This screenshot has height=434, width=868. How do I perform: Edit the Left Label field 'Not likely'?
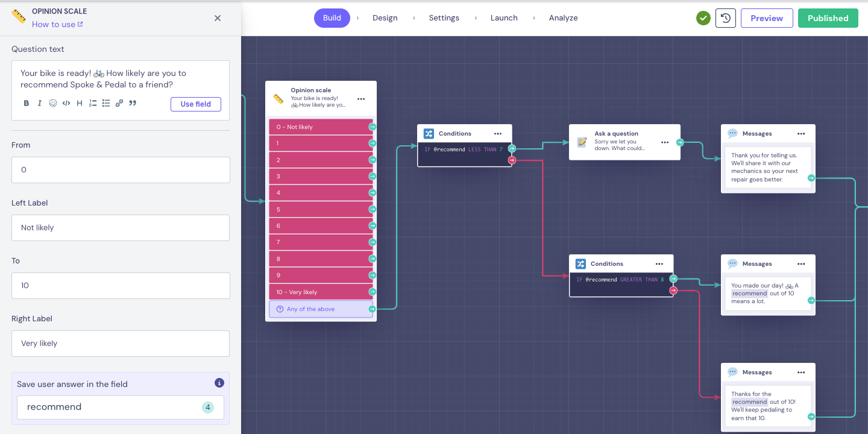pyautogui.click(x=121, y=228)
